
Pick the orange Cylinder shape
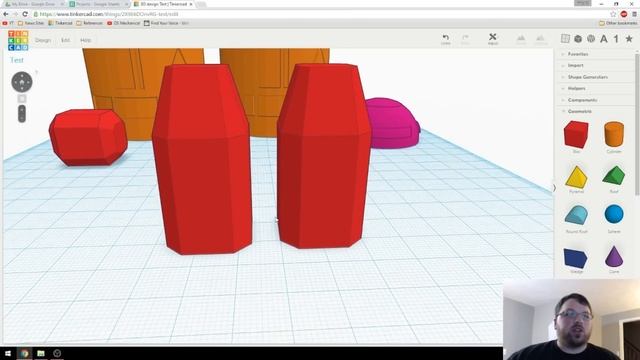coord(614,134)
